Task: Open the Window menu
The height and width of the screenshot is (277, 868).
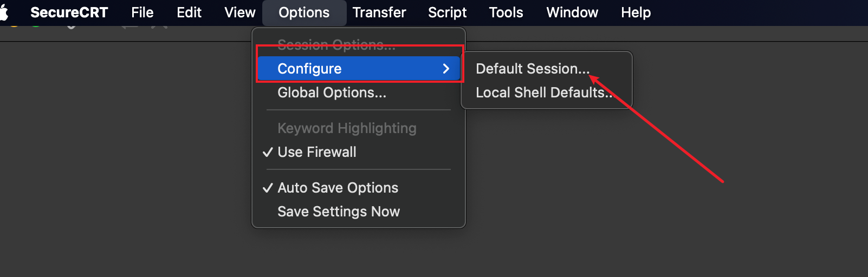Action: point(572,12)
